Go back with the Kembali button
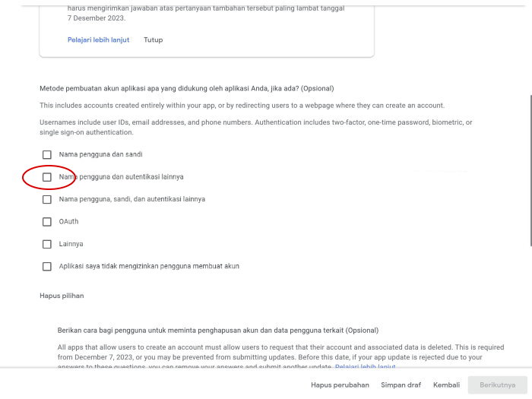 [x=447, y=385]
